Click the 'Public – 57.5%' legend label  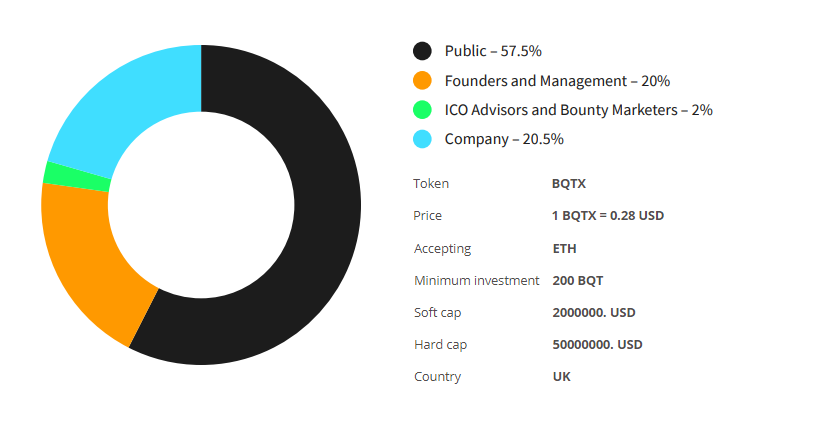[x=493, y=51]
